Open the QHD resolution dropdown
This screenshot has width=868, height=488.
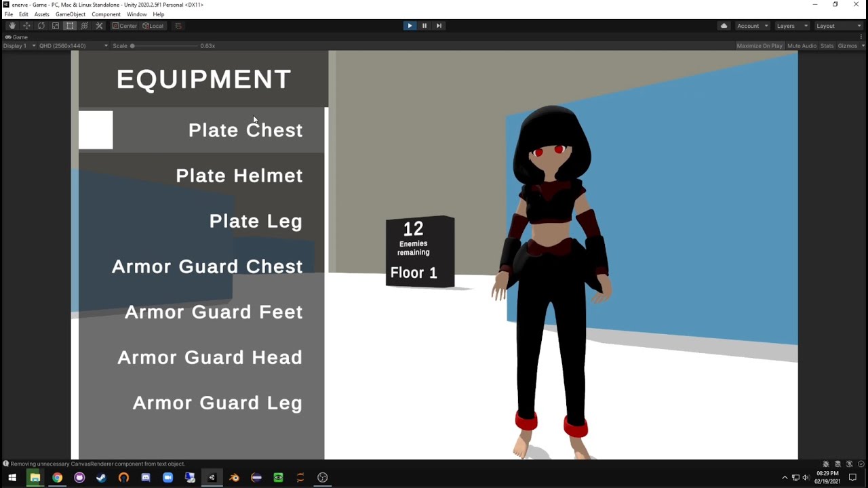coord(73,46)
